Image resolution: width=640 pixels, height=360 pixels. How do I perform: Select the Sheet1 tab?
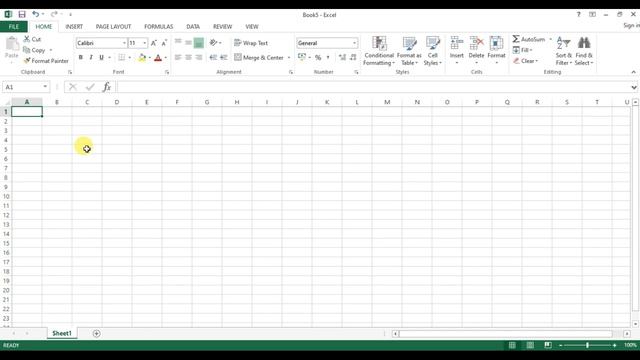tap(62, 333)
